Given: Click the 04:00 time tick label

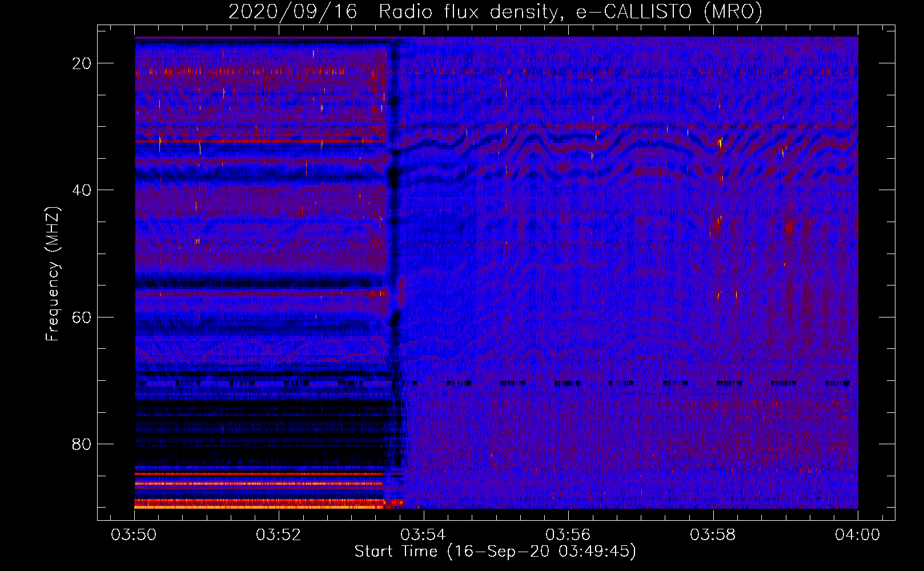Looking at the screenshot, I should click(x=858, y=534).
